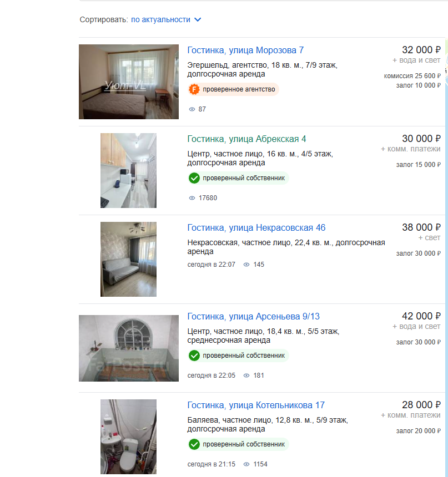Click green verified owner checkmark on Арсеньева listing

point(194,356)
